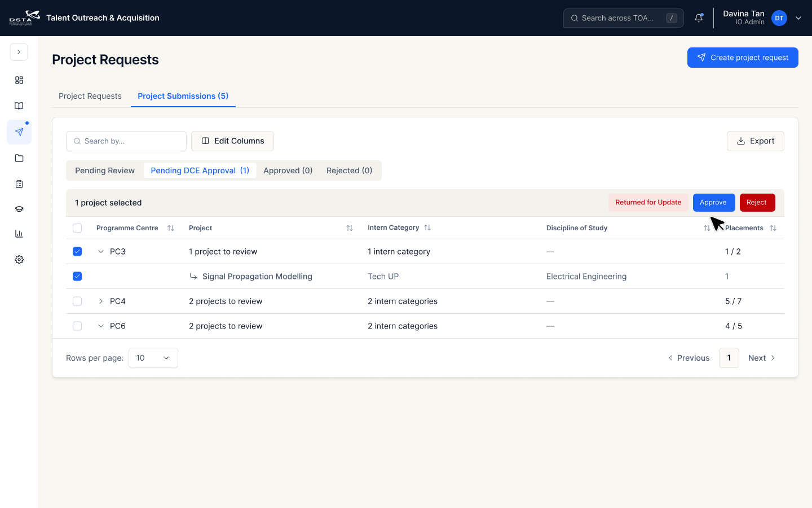The width and height of the screenshot is (812, 508).
Task: Toggle the select-all header checkbox
Action: [x=77, y=228]
